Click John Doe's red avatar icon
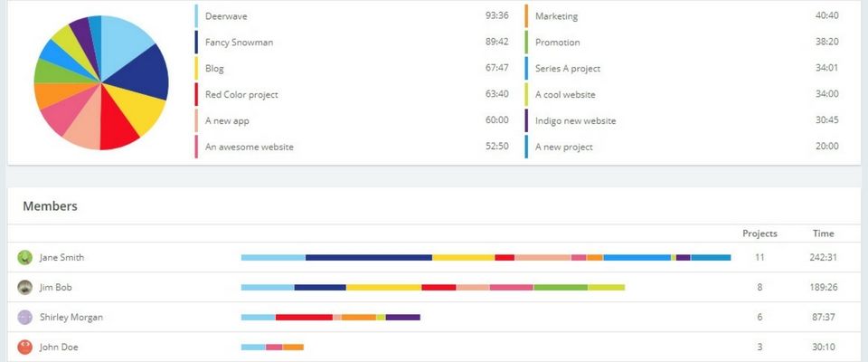 25,347
